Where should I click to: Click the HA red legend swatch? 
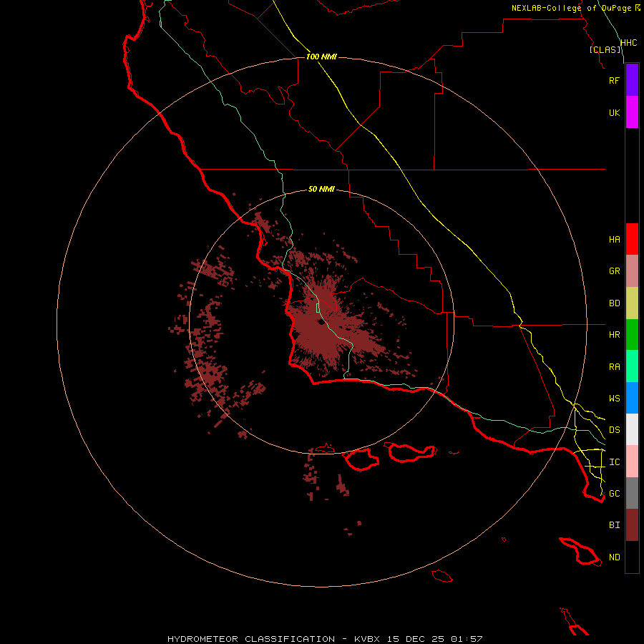632,239
